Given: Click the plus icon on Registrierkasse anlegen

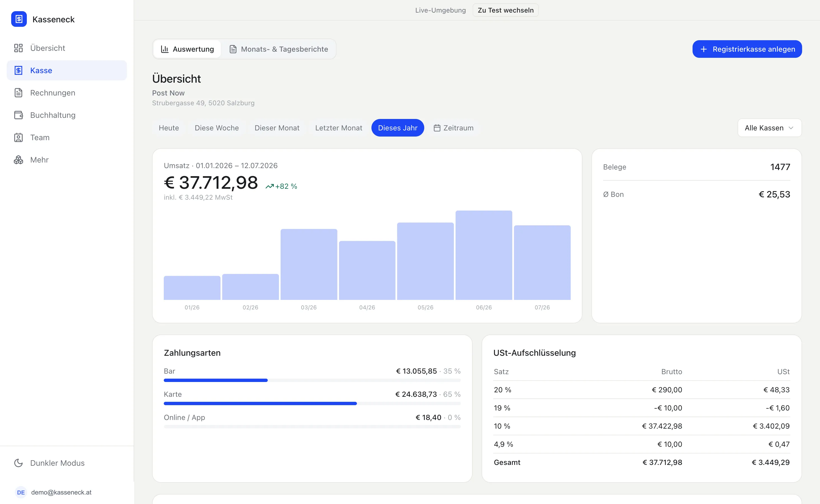Looking at the screenshot, I should pos(703,49).
